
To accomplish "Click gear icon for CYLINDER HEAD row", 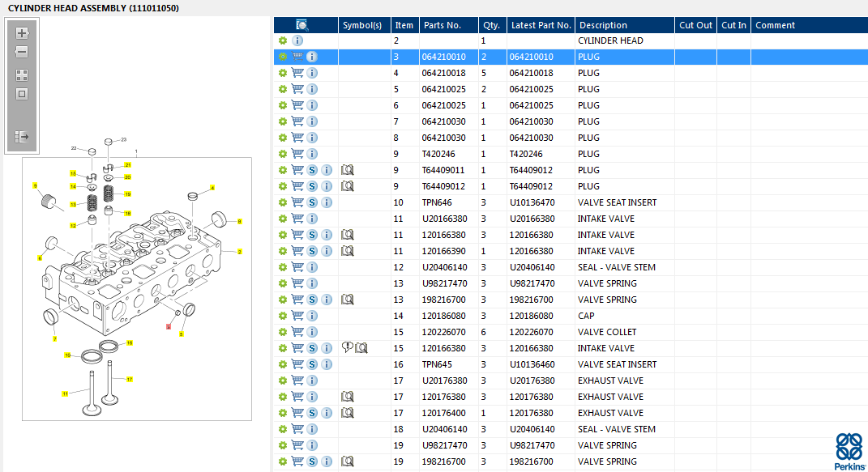I will (x=283, y=40).
